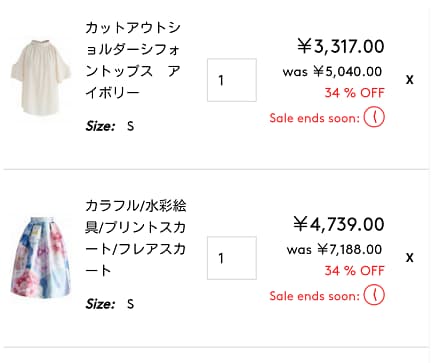Remove the watercolor print skirt from cart

tap(410, 258)
